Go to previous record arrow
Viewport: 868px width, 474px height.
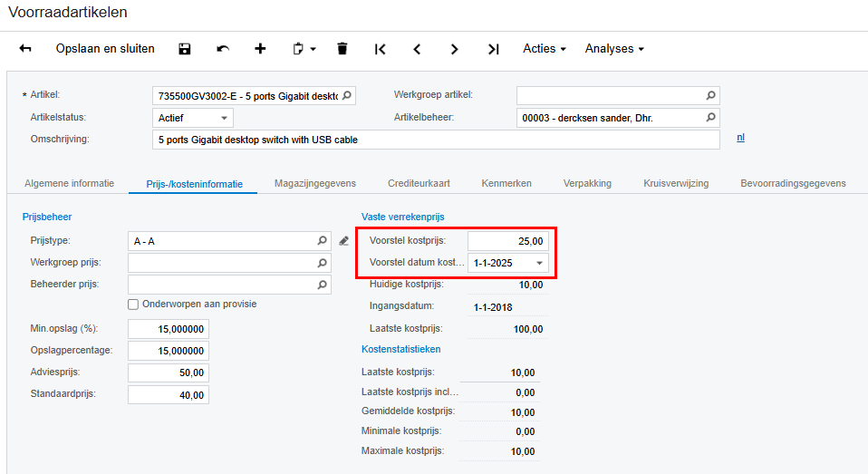point(417,49)
